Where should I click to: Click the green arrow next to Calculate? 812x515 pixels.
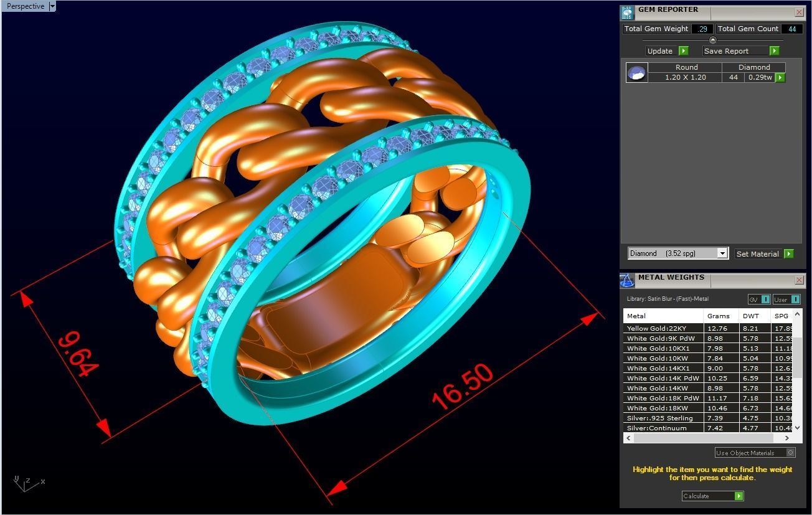point(739,496)
